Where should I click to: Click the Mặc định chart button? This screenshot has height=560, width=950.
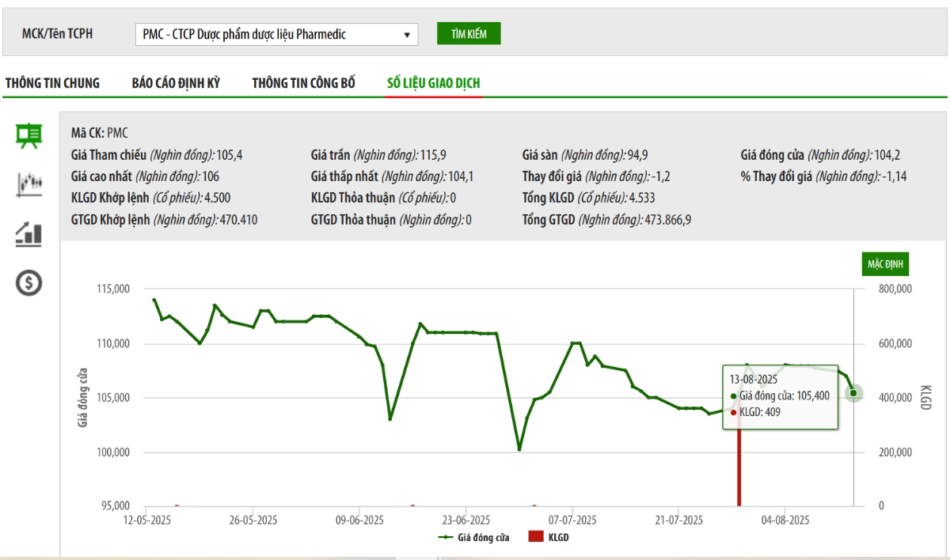pyautogui.click(x=885, y=263)
